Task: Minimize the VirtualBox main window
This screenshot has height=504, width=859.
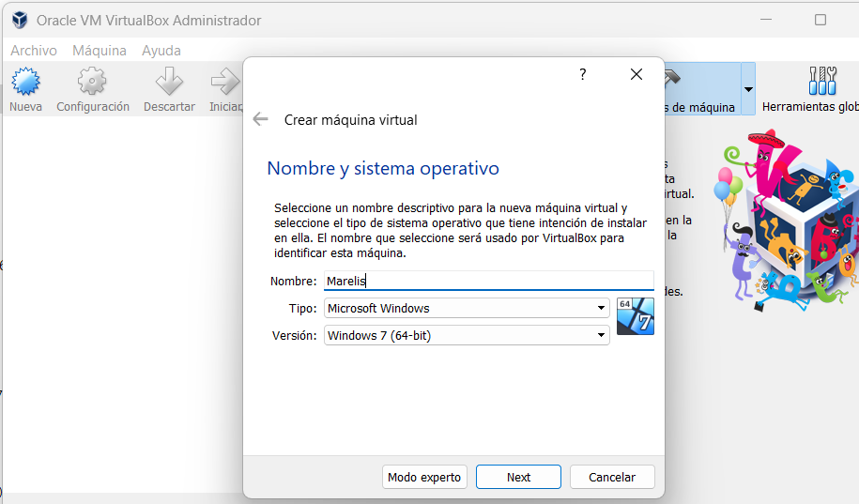Action: pos(766,21)
